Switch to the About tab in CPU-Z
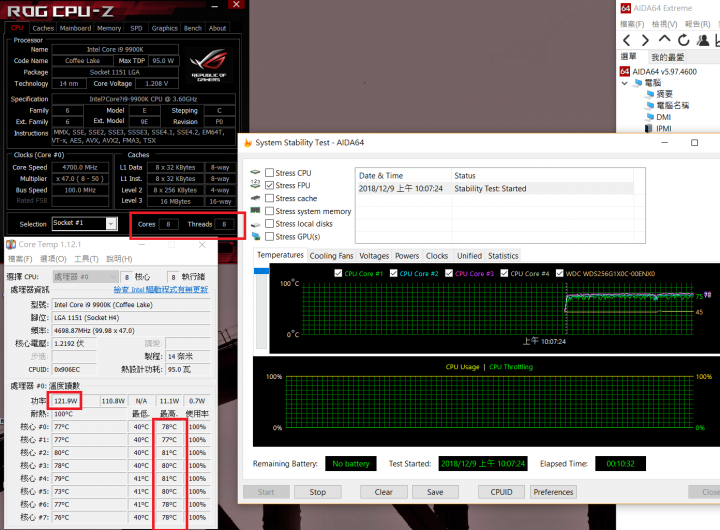This screenshot has width=720, height=530. pyautogui.click(x=217, y=28)
